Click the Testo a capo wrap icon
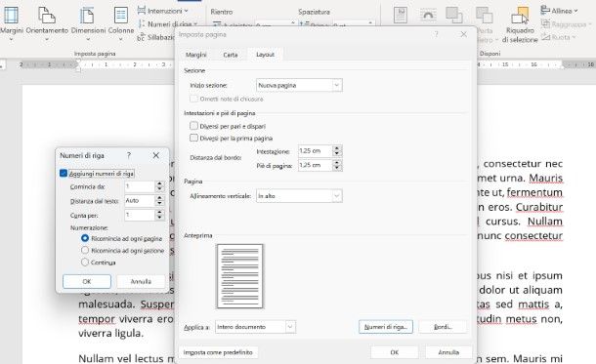Image resolution: width=596 pixels, height=364 pixels. 428,16
